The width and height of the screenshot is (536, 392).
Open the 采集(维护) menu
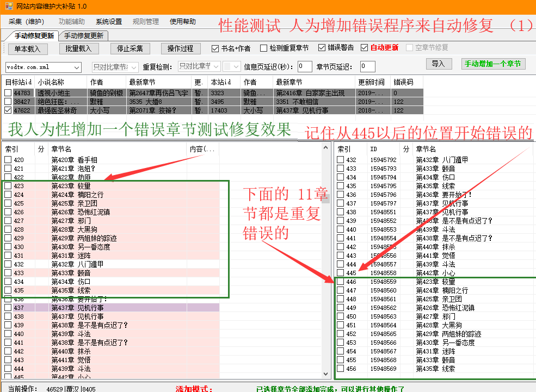[x=26, y=22]
